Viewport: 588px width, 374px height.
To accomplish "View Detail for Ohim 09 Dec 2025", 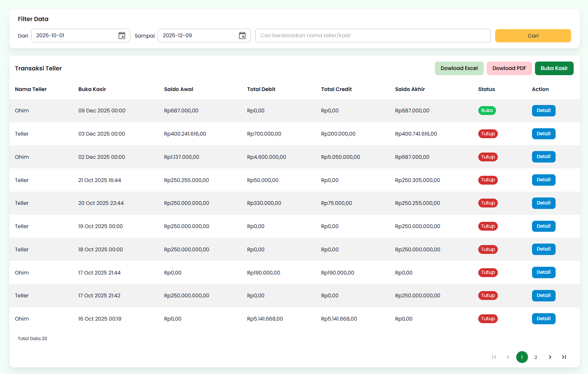I will click(x=543, y=111).
